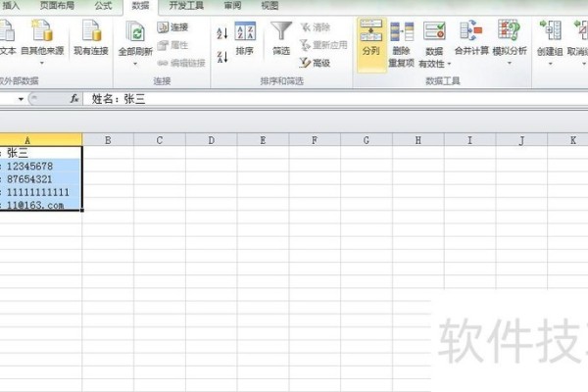The width and height of the screenshot is (588, 392).
Task: Click the insert function fx icon
Action: tap(74, 99)
